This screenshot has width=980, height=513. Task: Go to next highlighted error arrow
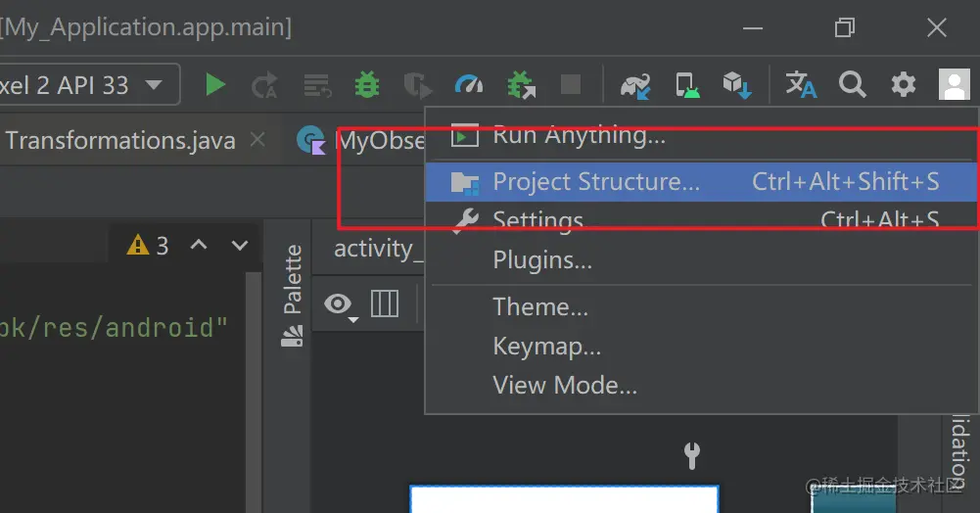[x=240, y=245]
